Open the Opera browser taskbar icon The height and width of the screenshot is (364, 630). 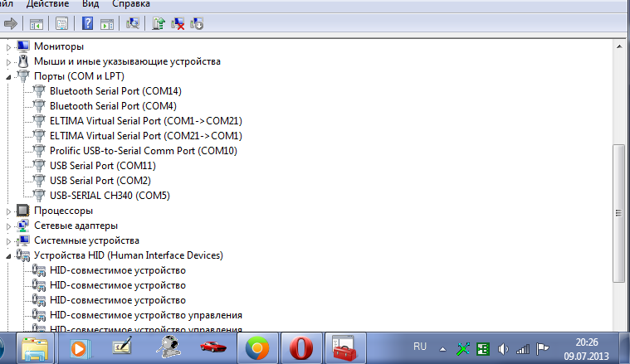click(301, 348)
